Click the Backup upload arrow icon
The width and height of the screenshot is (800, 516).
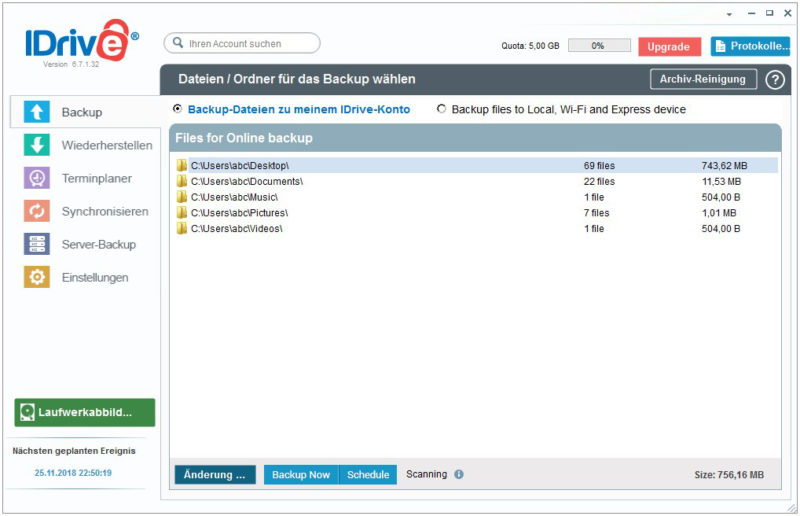click(37, 112)
